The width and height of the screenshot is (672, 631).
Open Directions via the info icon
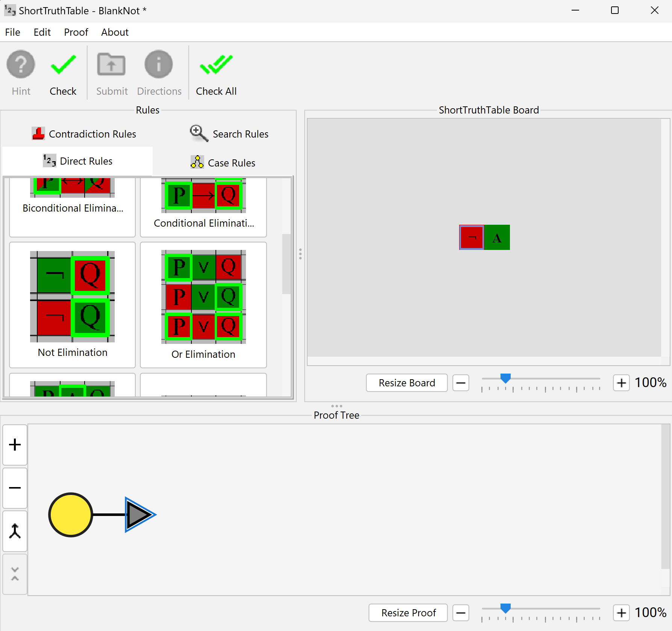pyautogui.click(x=158, y=64)
